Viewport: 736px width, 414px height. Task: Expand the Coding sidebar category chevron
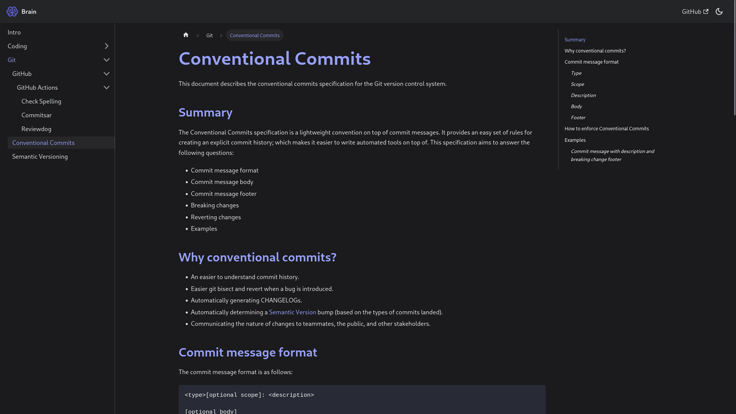pos(106,46)
